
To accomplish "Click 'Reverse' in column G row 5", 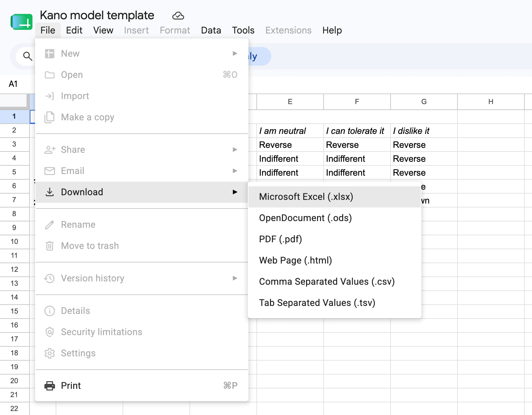I will (424, 173).
